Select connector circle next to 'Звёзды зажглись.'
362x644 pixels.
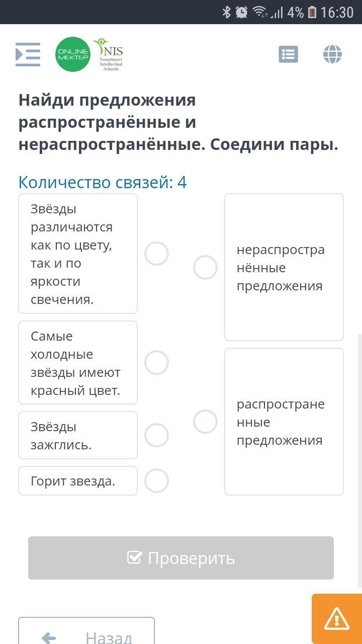[156, 435]
